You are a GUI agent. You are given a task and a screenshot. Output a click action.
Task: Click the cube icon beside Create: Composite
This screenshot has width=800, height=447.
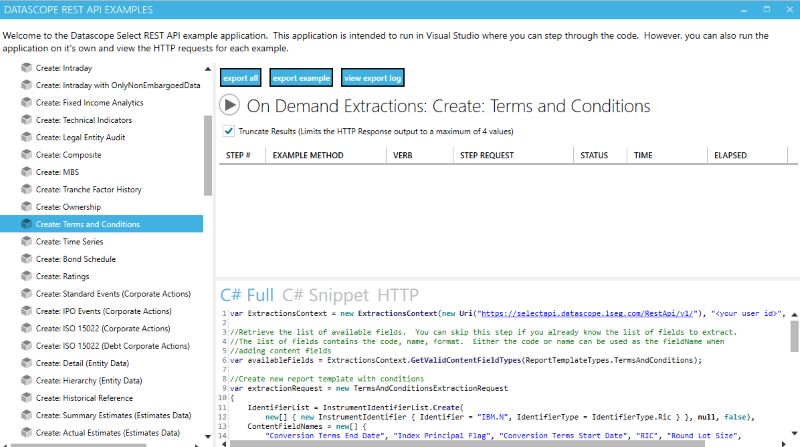point(26,155)
